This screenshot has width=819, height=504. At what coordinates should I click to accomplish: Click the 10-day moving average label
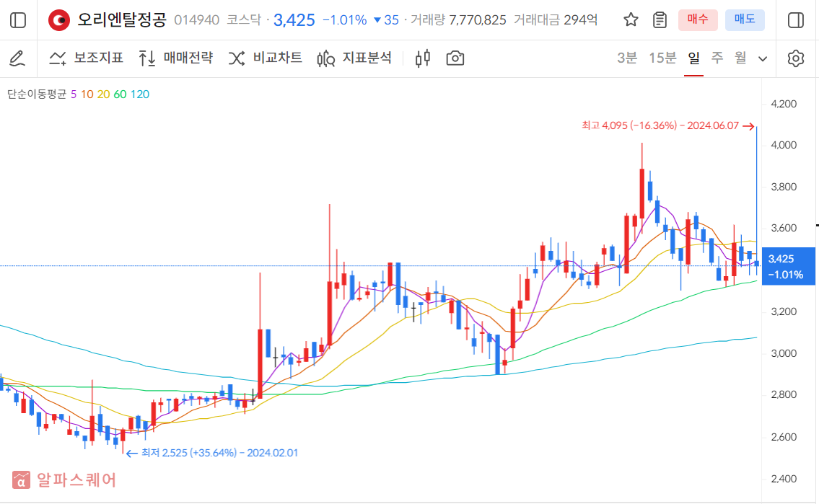87,94
